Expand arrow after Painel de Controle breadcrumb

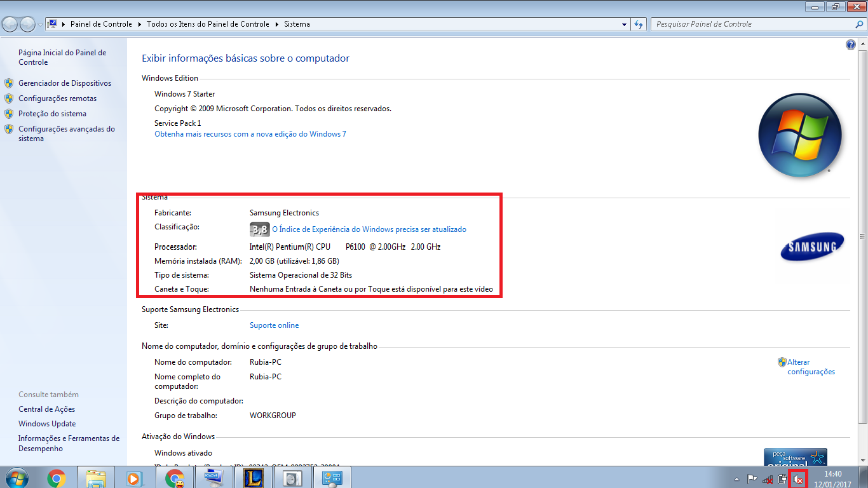139,24
